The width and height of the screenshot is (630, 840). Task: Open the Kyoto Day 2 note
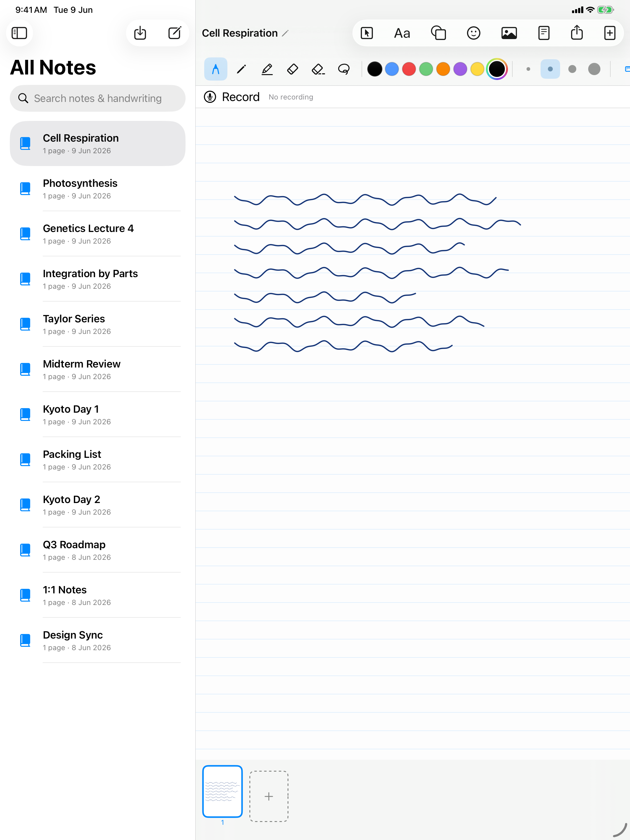point(98,505)
